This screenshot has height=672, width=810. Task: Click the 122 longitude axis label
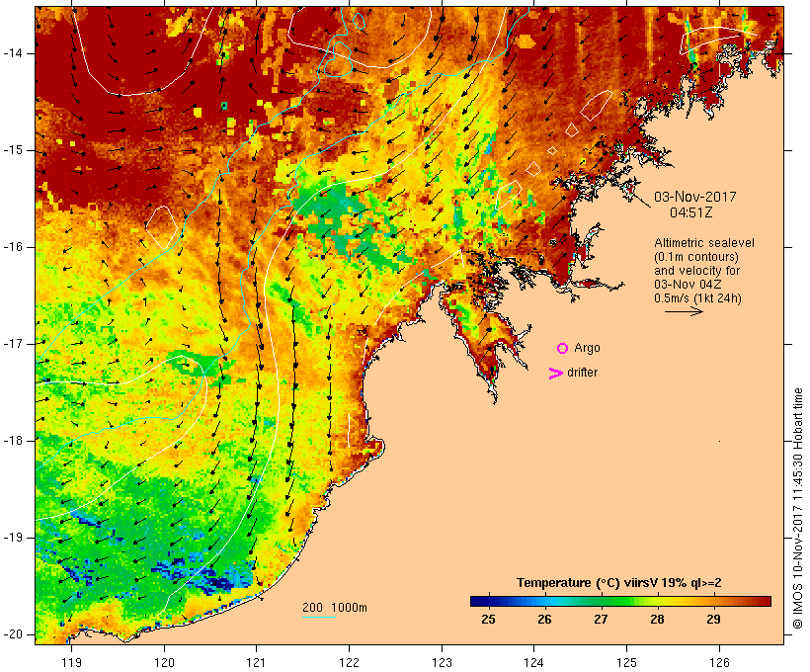[x=350, y=662]
